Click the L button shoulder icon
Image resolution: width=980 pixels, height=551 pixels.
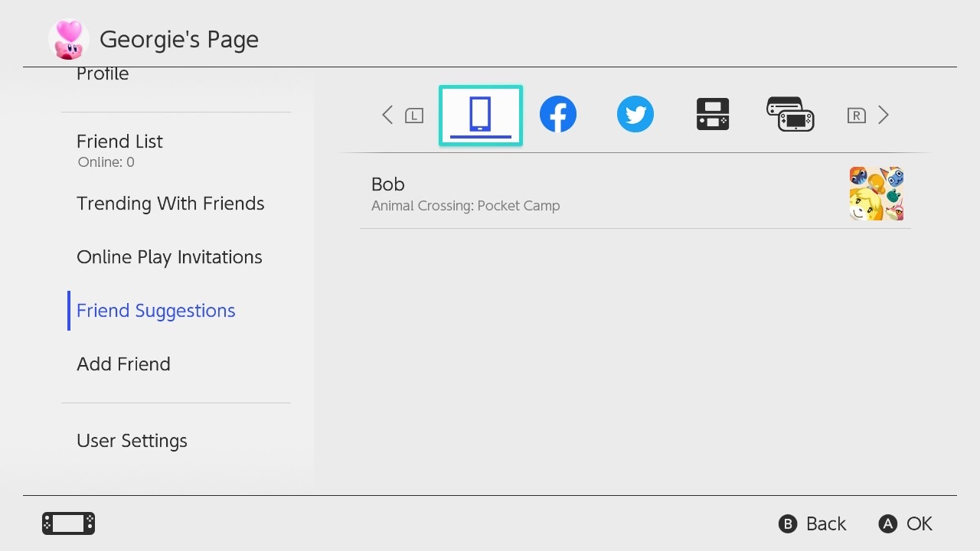pos(413,115)
